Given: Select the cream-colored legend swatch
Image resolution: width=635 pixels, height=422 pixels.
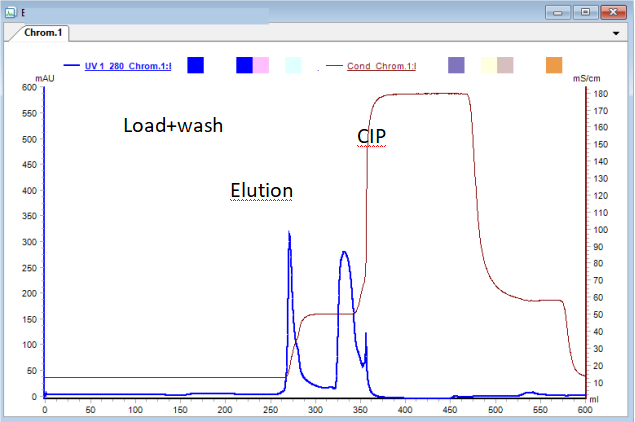Looking at the screenshot, I should point(488,66).
